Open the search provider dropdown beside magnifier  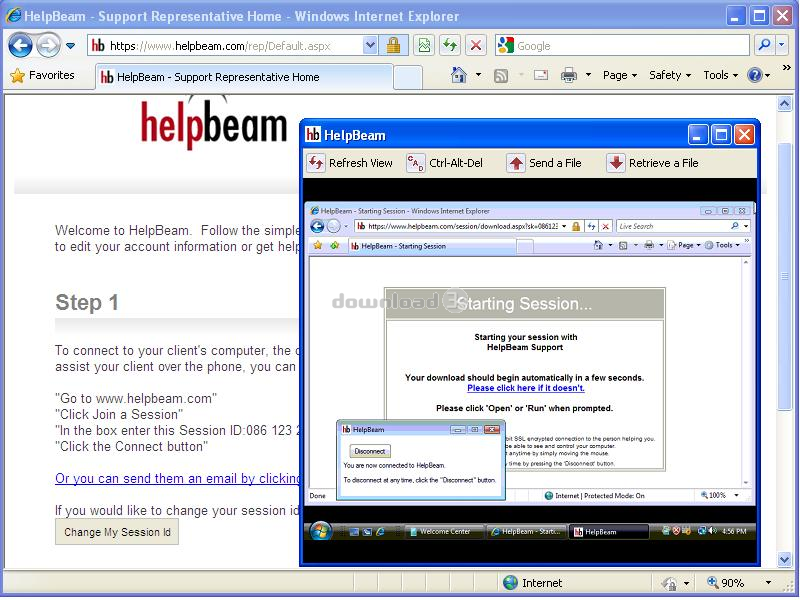[x=782, y=46]
